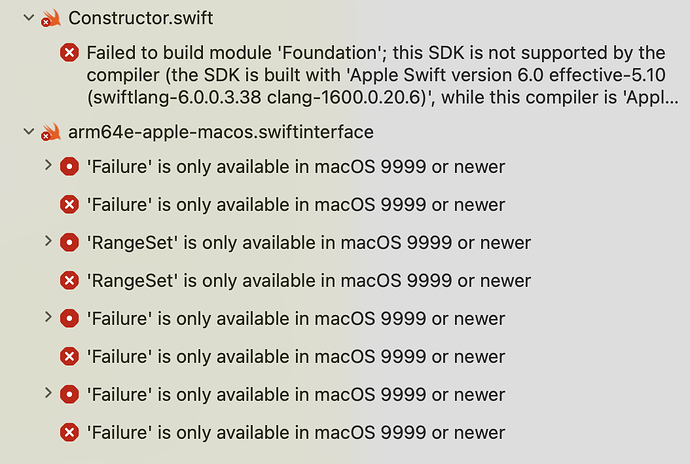This screenshot has width=690, height=464.
Task: Select the bottommost 'Failure' error message text
Action: tap(296, 433)
